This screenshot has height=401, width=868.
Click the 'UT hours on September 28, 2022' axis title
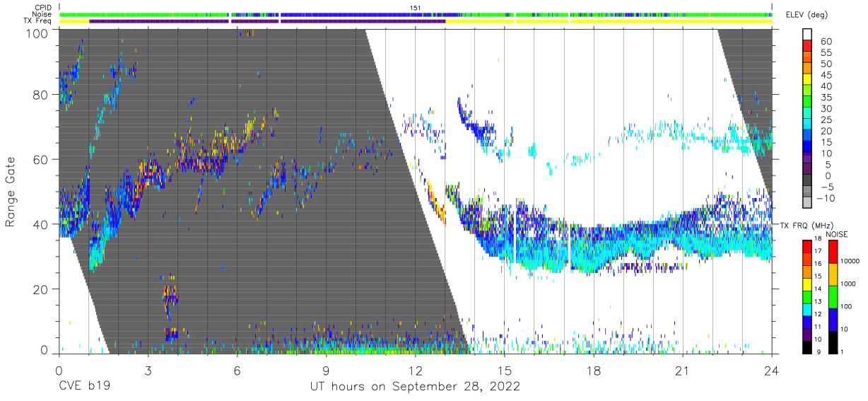(x=416, y=386)
